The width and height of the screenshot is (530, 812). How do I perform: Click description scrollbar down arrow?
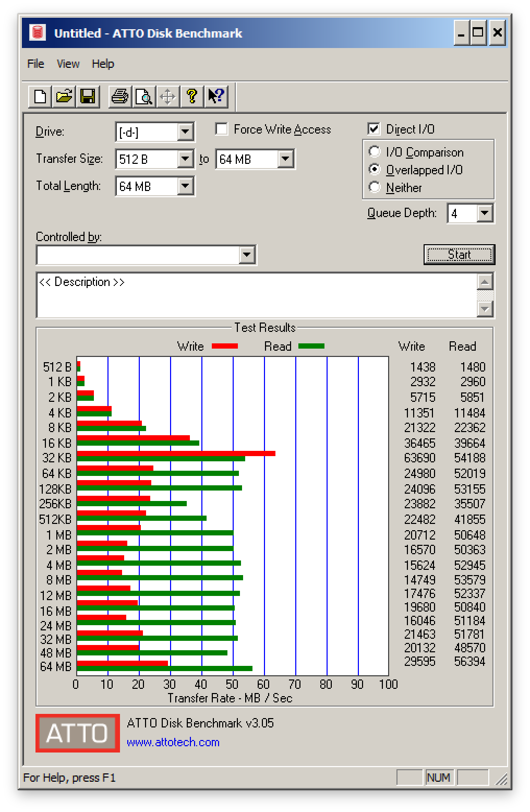[x=485, y=308]
